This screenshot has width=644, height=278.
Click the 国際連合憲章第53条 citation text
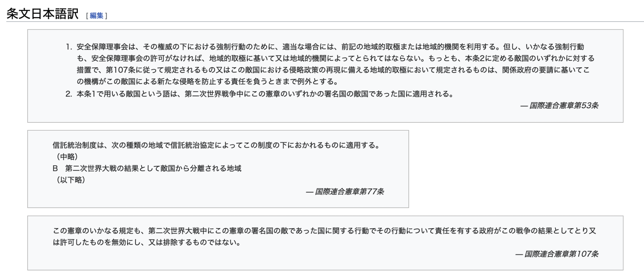point(563,106)
